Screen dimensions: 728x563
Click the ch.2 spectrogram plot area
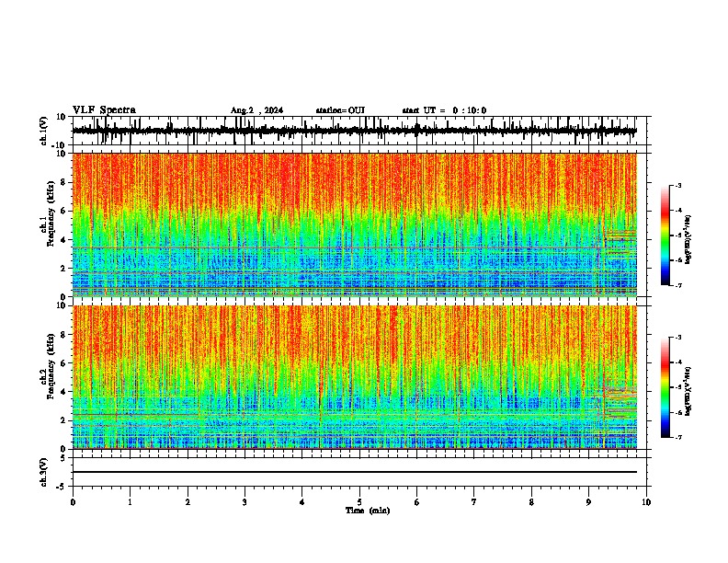355,377
